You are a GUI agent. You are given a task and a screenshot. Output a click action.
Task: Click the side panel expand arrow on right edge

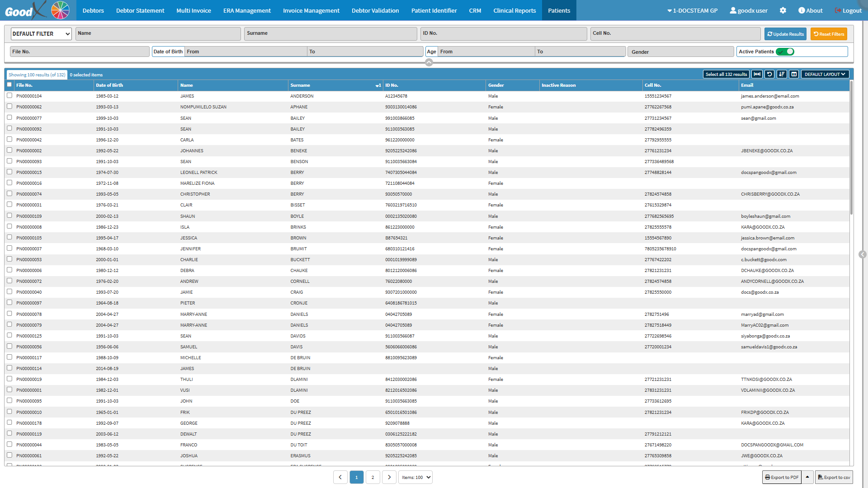coord(863,254)
